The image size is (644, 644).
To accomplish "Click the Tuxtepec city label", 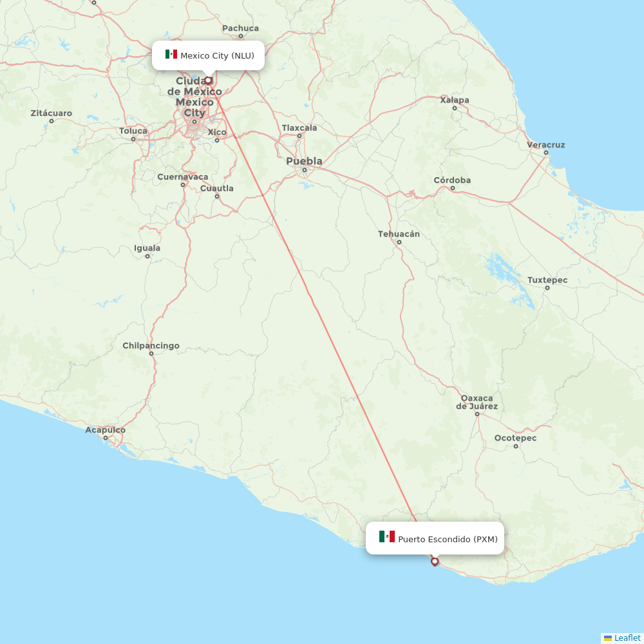I will click(x=547, y=280).
